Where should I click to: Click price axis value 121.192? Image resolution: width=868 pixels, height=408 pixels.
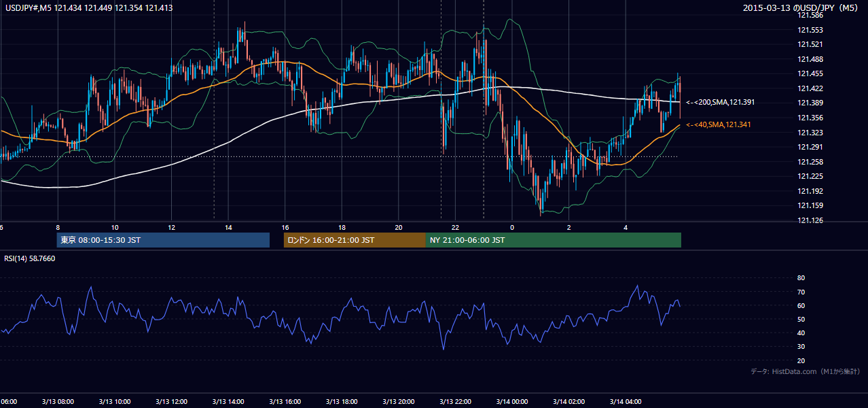[x=810, y=191]
